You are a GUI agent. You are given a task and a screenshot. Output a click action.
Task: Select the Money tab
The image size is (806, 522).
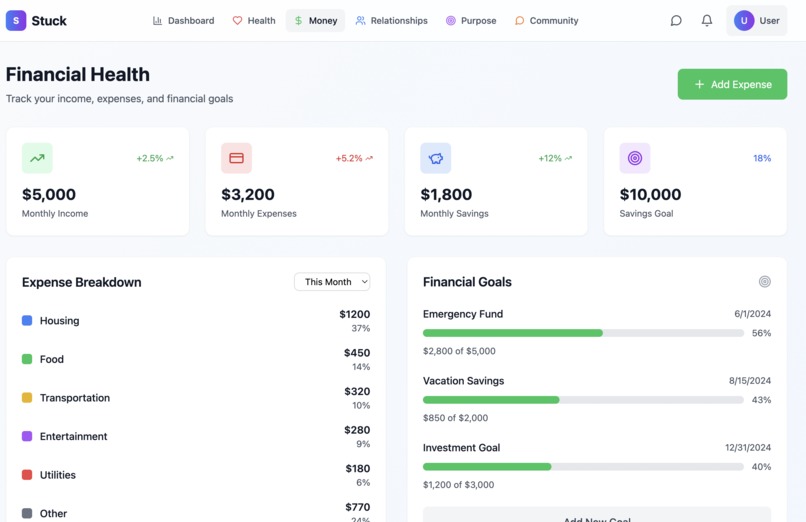pos(316,21)
